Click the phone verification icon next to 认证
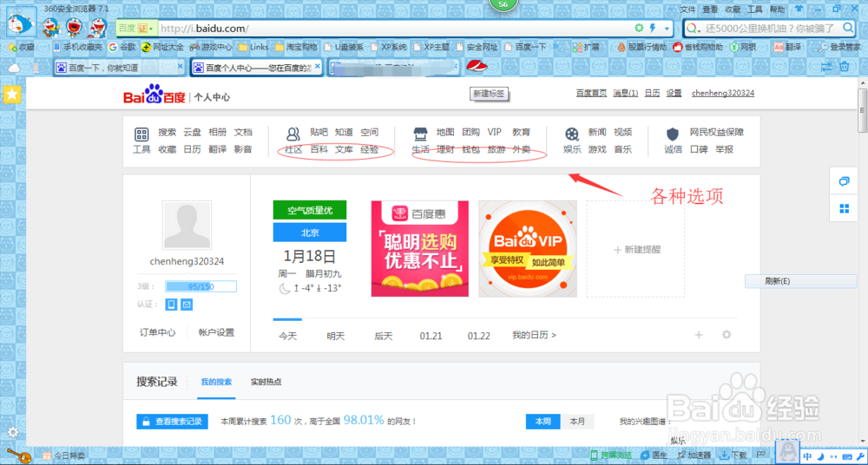This screenshot has height=465, width=868. pos(172,304)
